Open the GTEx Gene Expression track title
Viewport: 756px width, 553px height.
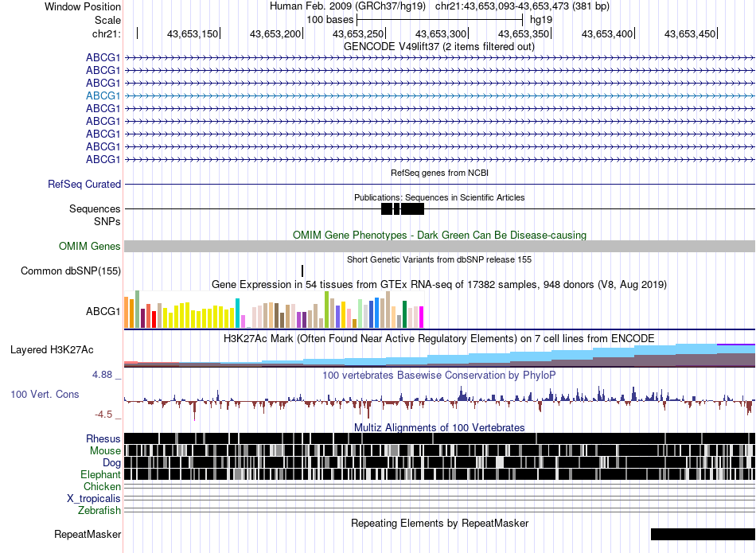tap(439, 284)
